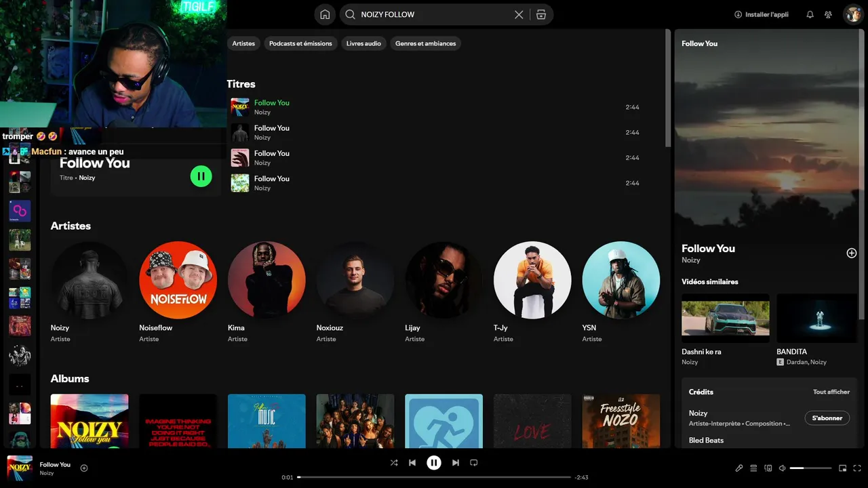
Task: Open Follow You title in right panel
Action: pos(708,248)
